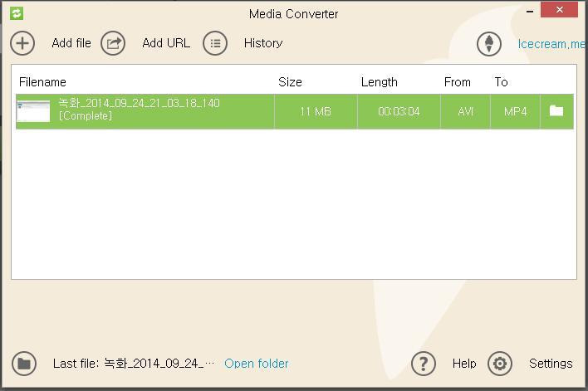This screenshot has width=588, height=391.
Task: Open output folder icon in the file row
Action: (x=556, y=111)
